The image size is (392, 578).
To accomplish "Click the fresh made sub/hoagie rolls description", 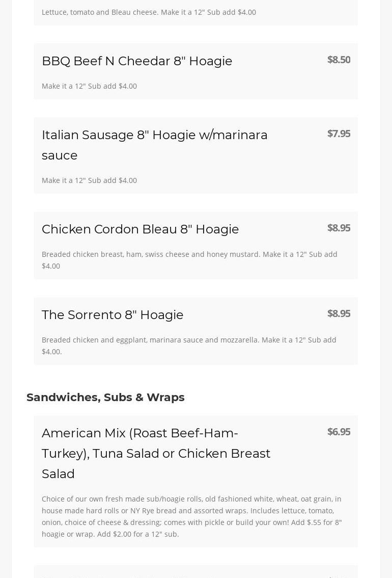I will [x=191, y=516].
